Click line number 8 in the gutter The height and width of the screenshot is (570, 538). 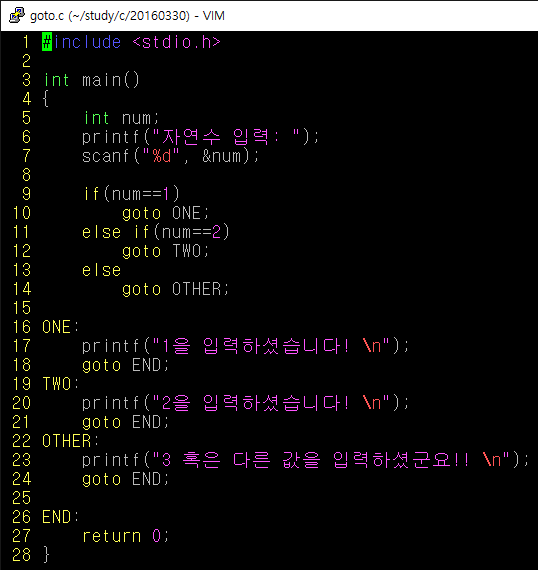tap(26, 175)
